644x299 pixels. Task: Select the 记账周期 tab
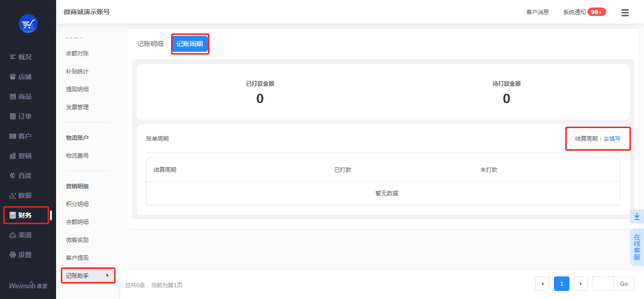coord(190,44)
